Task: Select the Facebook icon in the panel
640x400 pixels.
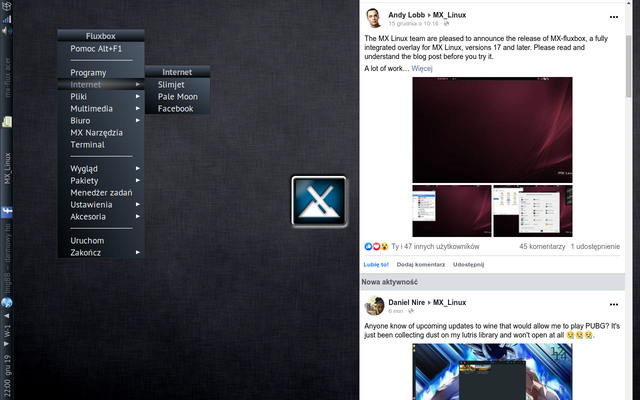Action: click(x=7, y=211)
